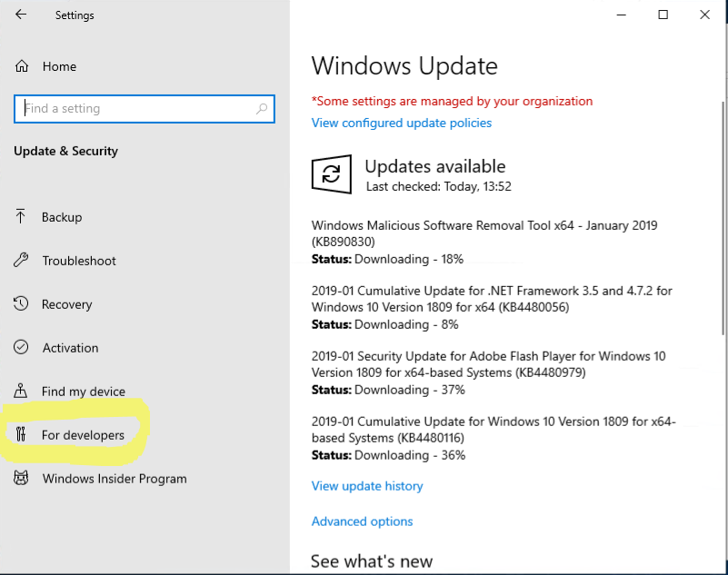Image resolution: width=728 pixels, height=575 pixels.
Task: Click the Find my device icon
Action: coord(20,391)
